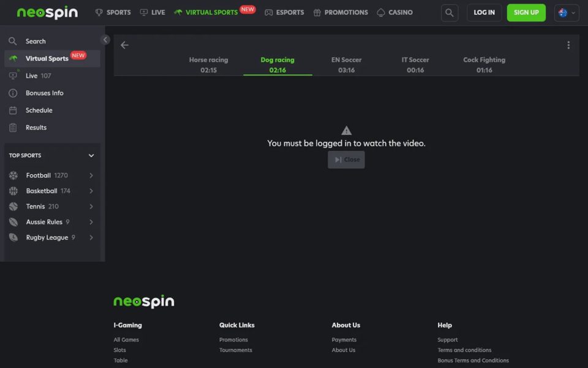Click the Rugby League ball icon
The width and height of the screenshot is (588, 368).
13,237
